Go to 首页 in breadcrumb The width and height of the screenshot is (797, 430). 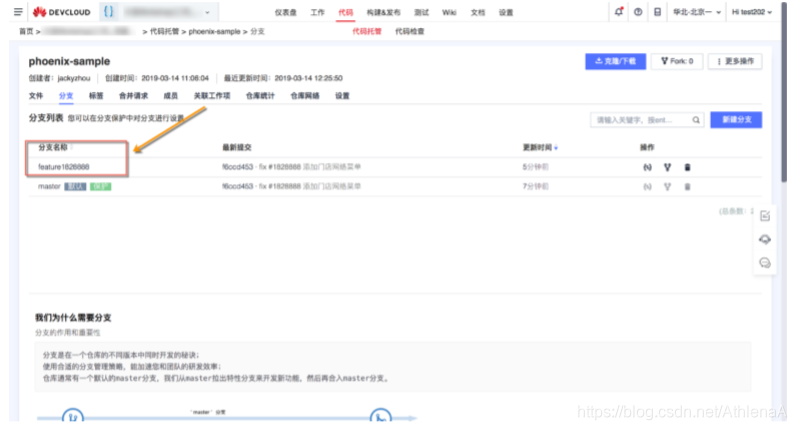(x=26, y=32)
